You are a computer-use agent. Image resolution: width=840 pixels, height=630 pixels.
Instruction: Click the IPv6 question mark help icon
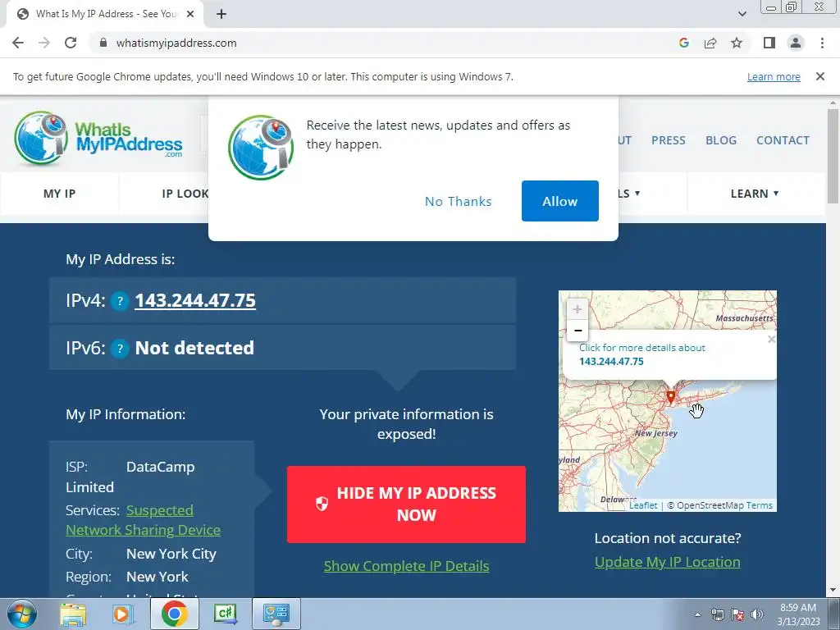click(120, 349)
